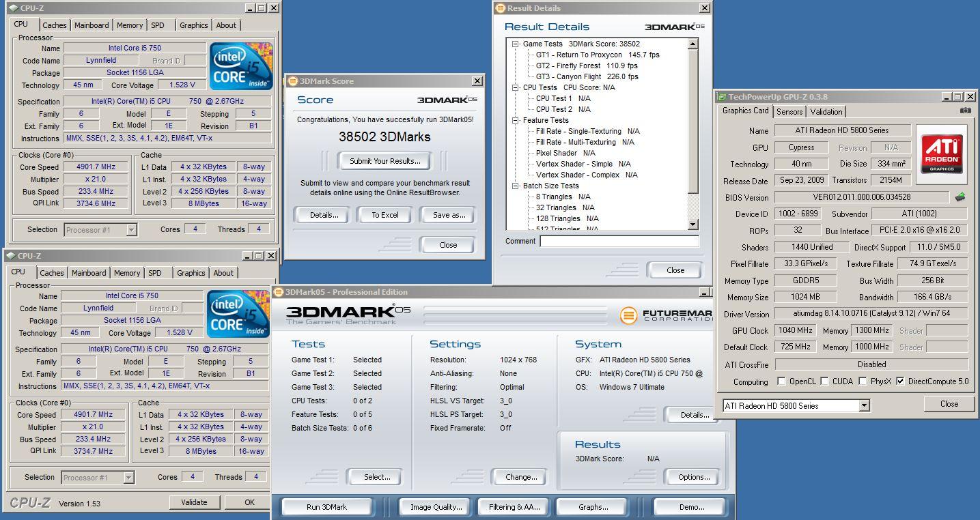
Task: Toggle the PhysX checkbox in GPU-Z
Action: coord(863,381)
